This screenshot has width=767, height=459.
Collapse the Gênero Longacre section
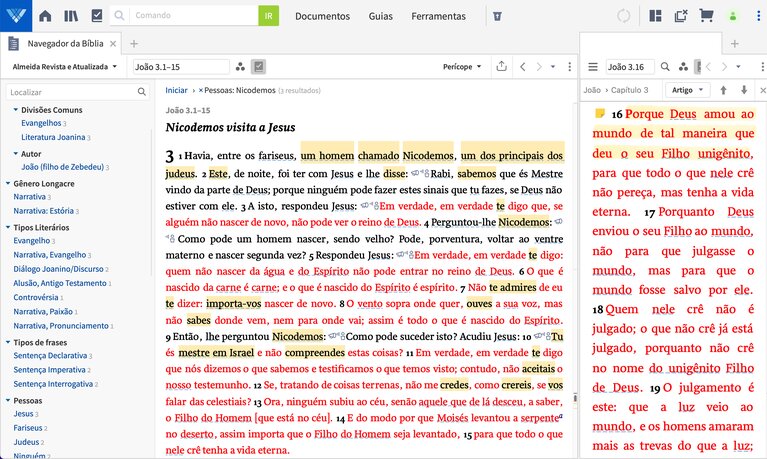(x=8, y=184)
